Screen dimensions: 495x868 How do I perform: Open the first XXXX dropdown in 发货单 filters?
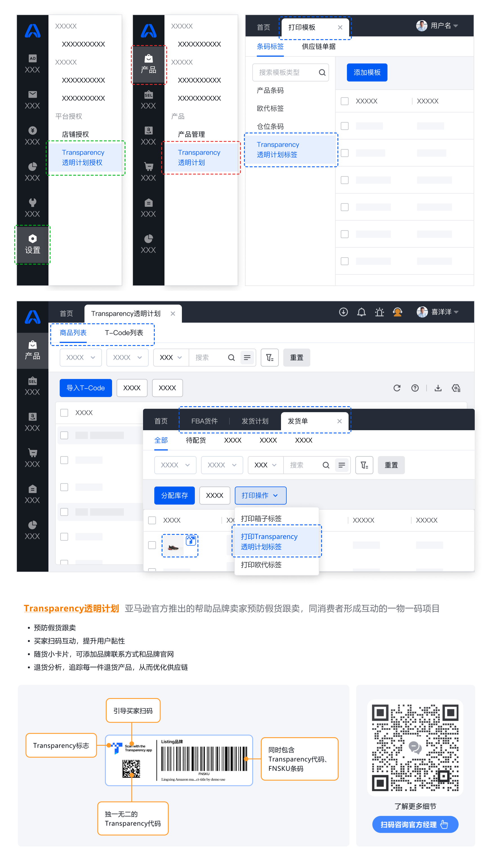pos(175,465)
